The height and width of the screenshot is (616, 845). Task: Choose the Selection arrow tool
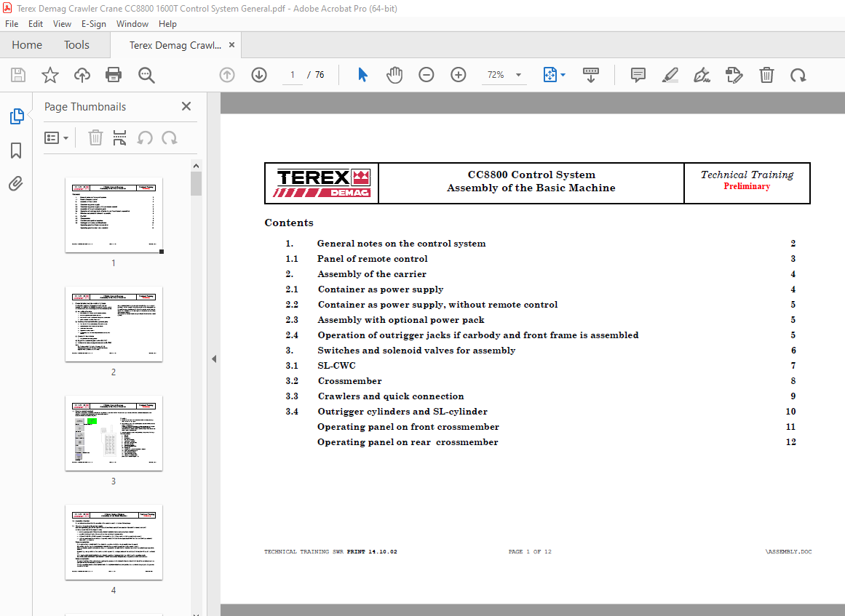(x=362, y=75)
